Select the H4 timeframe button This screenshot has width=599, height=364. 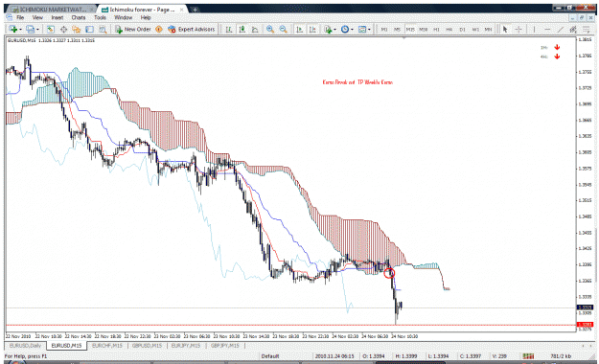(449, 30)
